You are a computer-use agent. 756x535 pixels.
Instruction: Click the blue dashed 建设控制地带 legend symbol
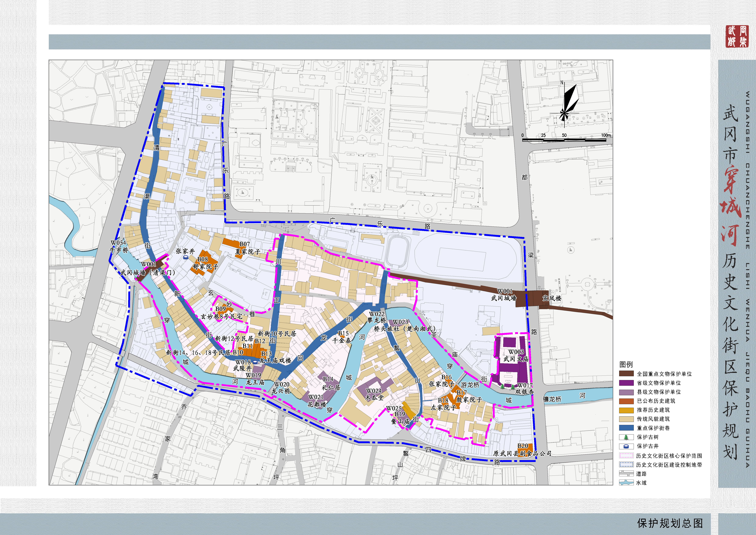coord(626,465)
